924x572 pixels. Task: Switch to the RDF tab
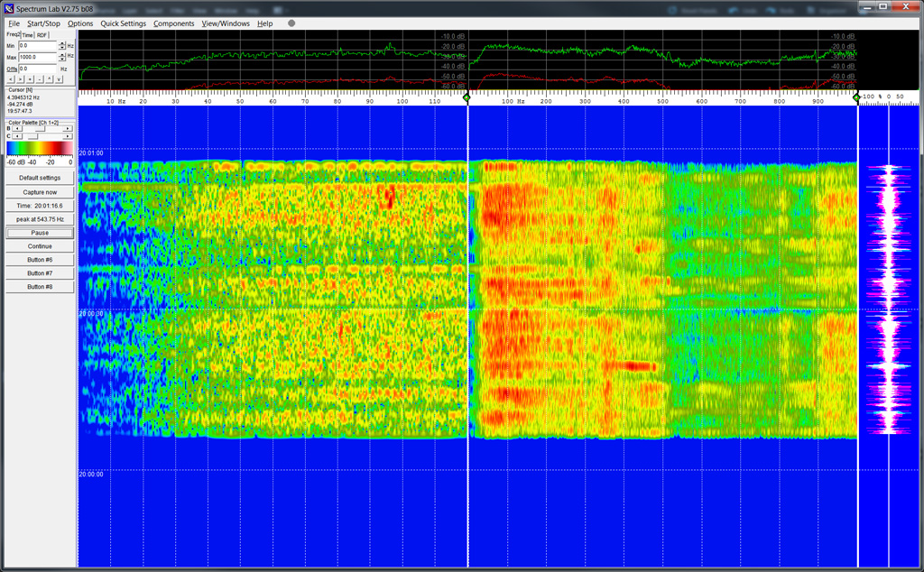[x=42, y=35]
